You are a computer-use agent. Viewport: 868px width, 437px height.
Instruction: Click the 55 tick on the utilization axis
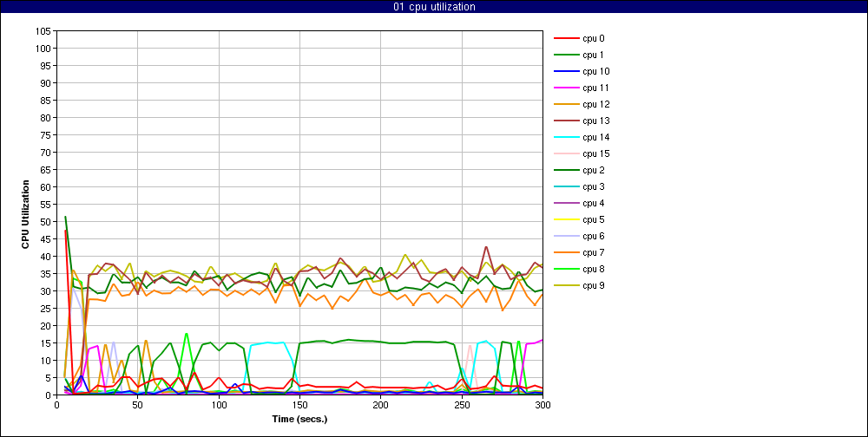pos(47,205)
